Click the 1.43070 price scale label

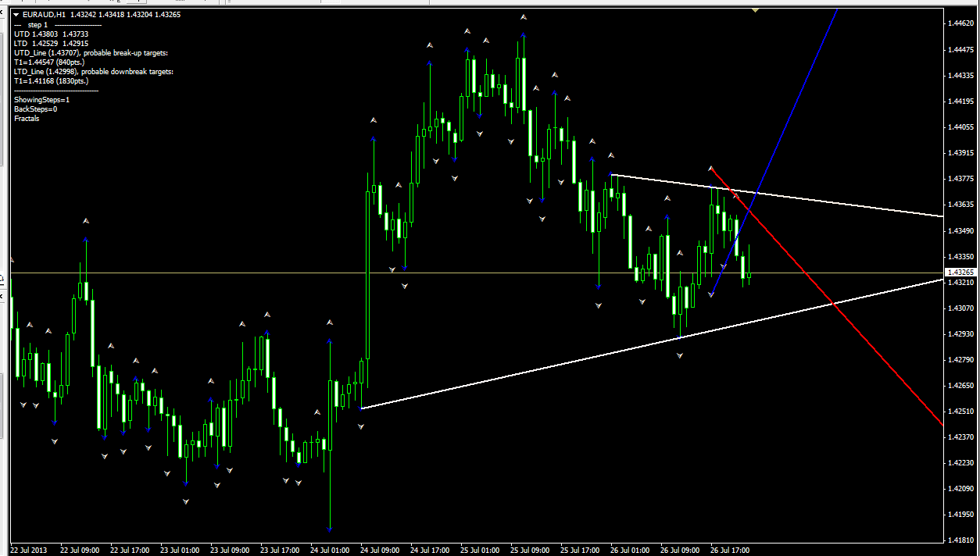(x=960, y=308)
